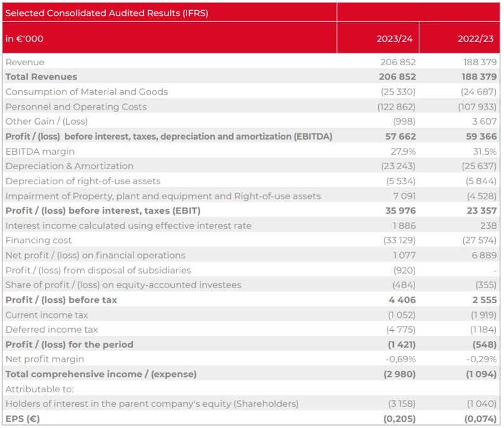Select EBITDA margin 27,9%

click(403, 152)
